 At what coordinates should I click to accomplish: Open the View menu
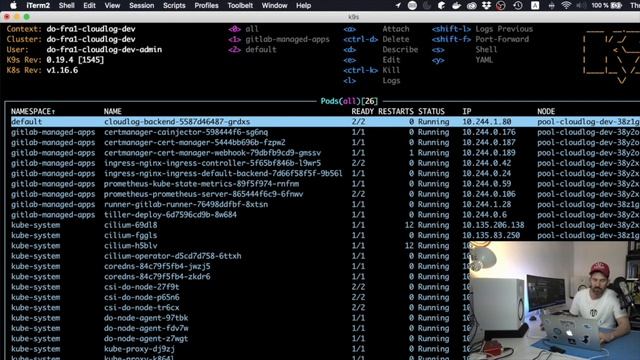(112, 5)
